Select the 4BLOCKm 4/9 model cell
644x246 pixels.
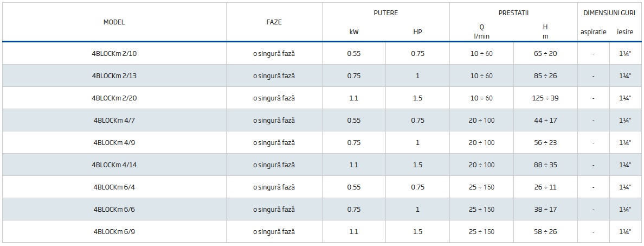point(114,143)
